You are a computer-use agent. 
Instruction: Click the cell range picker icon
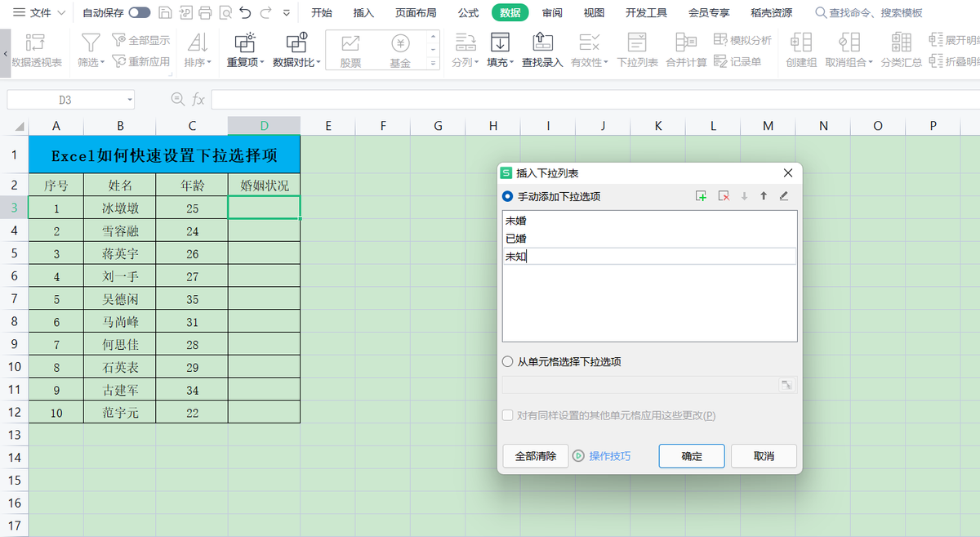click(786, 385)
